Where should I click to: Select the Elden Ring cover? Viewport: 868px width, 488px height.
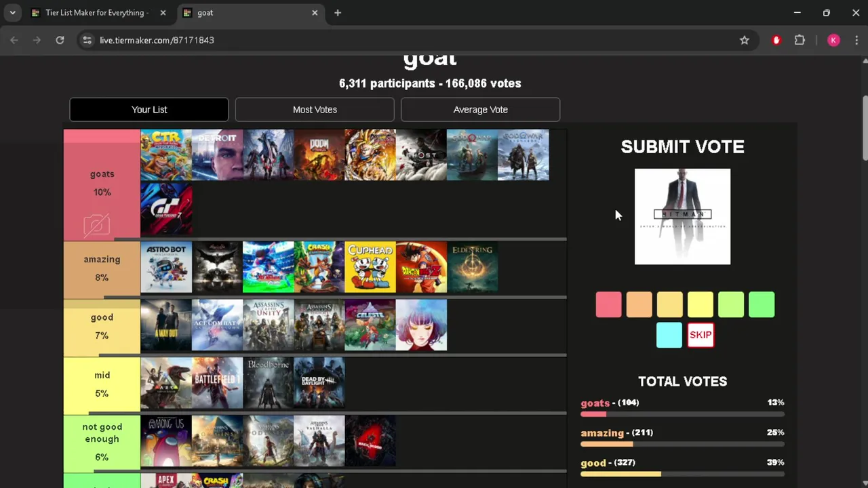472,267
